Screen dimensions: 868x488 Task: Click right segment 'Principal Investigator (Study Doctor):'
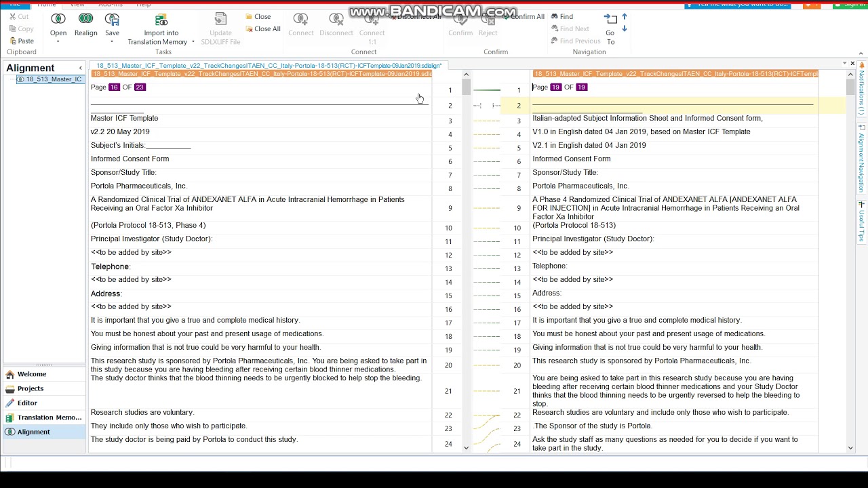tap(593, 239)
